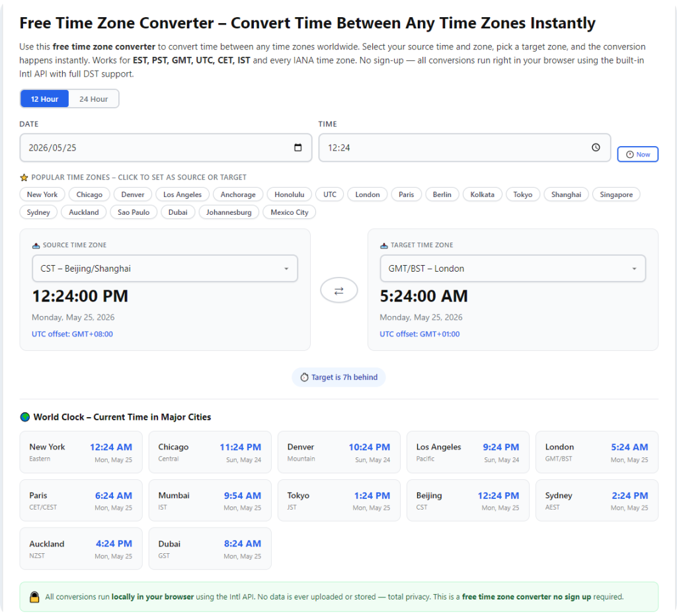677x616 pixels.
Task: Select the Dubai time zone chip
Action: [178, 212]
